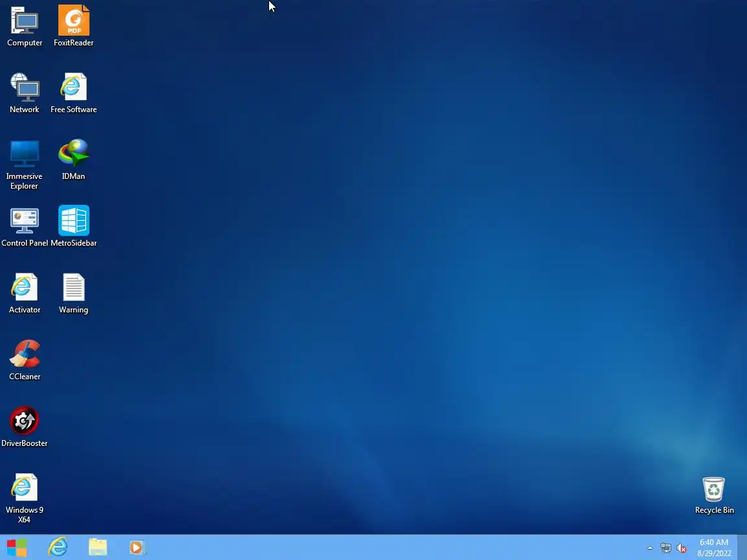The height and width of the screenshot is (560, 747).
Task: Select the MetroSidebar icon
Action: click(73, 227)
